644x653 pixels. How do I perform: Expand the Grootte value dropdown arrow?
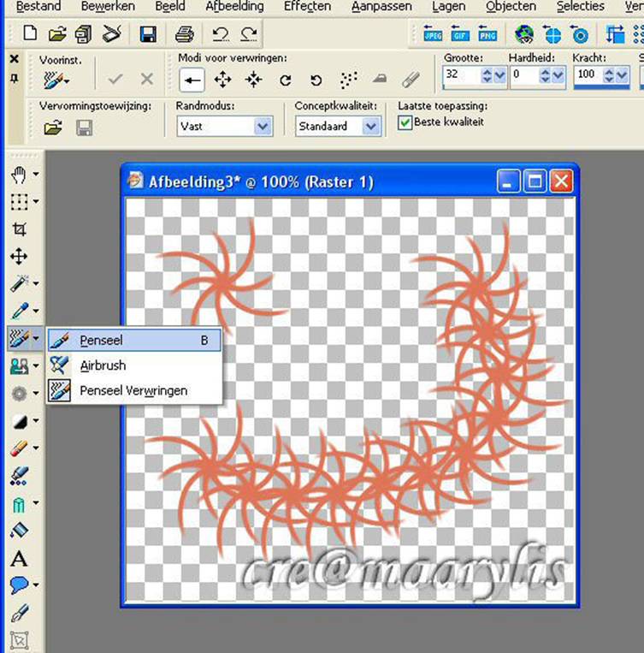pyautogui.click(x=499, y=75)
